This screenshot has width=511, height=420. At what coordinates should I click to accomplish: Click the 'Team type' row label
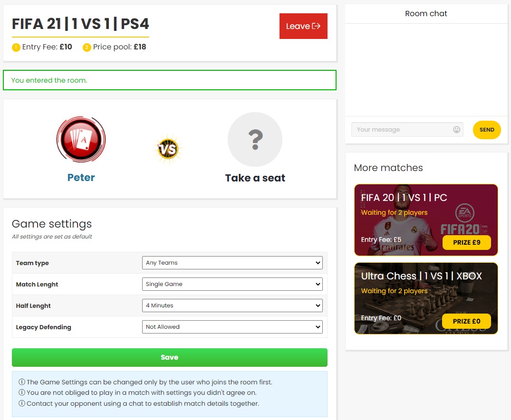click(x=32, y=263)
